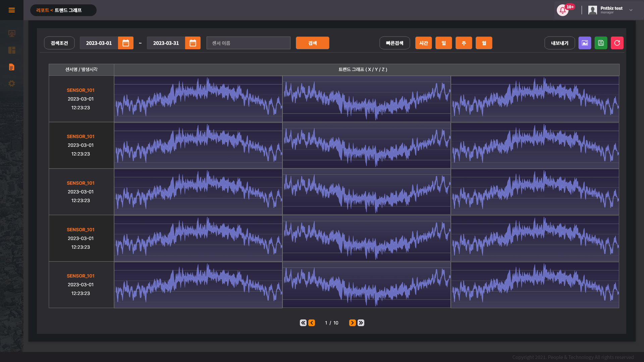Viewport: 644px width, 362px height.
Task: Open the settings gear in sidebar
Action: (12, 83)
